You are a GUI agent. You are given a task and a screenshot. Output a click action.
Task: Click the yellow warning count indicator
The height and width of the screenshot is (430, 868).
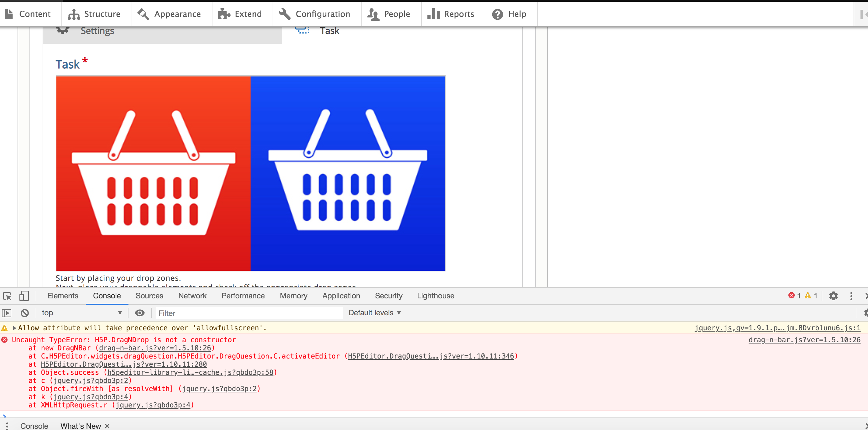811,296
